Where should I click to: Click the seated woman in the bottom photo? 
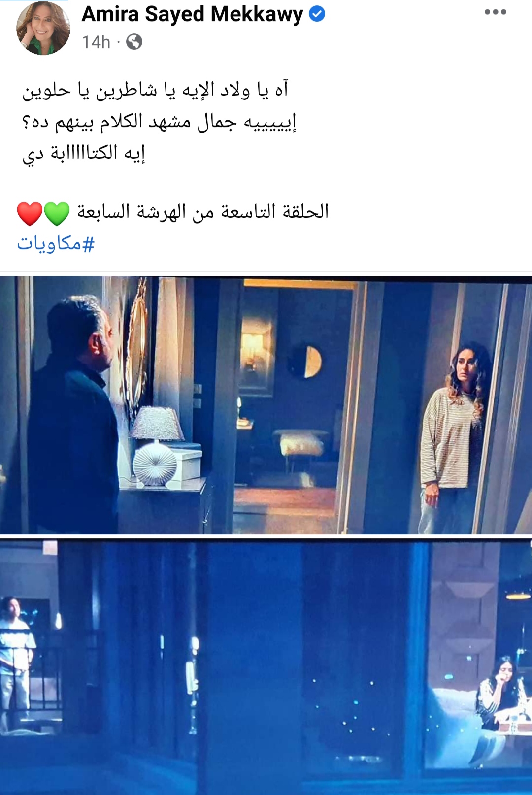pos(498,699)
